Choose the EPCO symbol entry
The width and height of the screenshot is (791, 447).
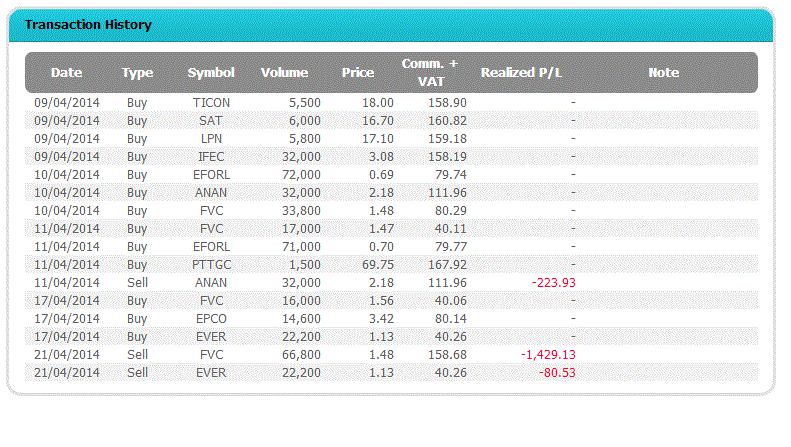211,318
